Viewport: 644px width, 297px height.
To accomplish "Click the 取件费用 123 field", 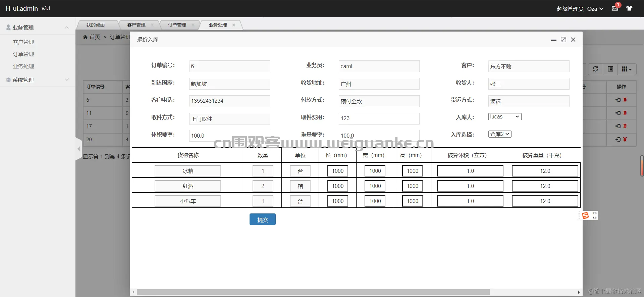I will [379, 118].
